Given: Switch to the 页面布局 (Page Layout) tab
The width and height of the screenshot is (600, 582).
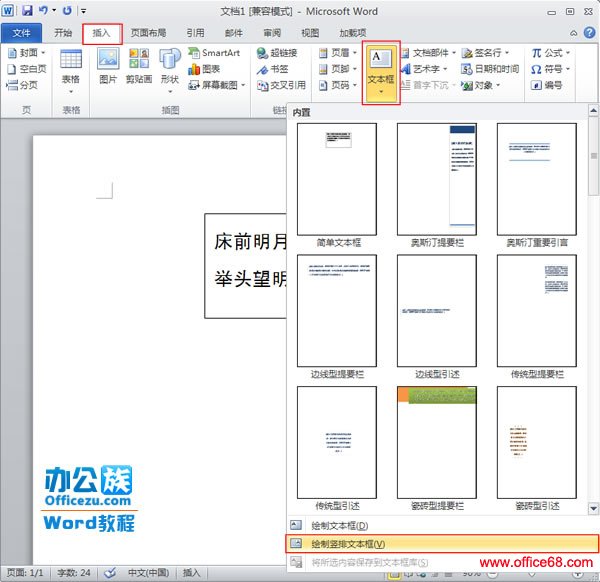Looking at the screenshot, I should (149, 32).
